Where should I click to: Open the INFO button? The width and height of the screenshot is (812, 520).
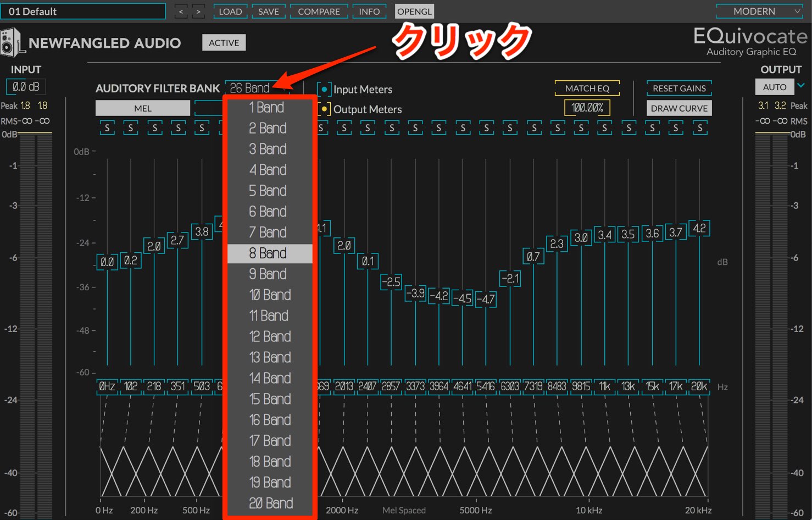click(x=369, y=12)
